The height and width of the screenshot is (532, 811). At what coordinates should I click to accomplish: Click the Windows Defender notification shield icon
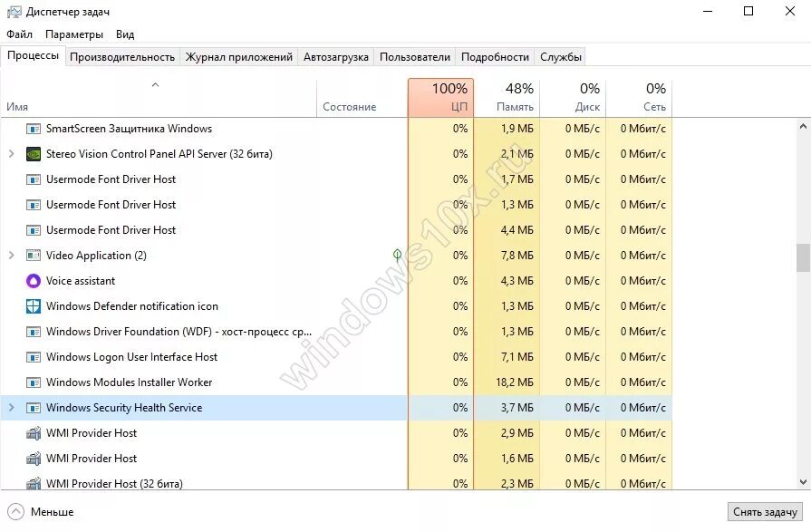[34, 305]
